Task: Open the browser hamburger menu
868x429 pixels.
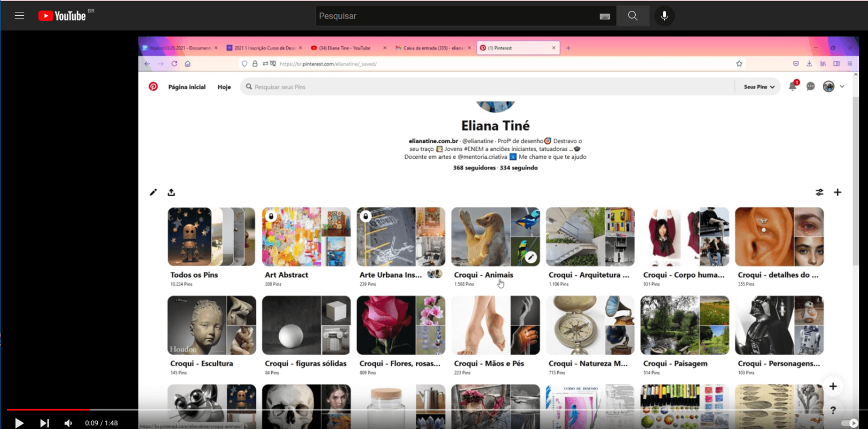Action: 850,64
